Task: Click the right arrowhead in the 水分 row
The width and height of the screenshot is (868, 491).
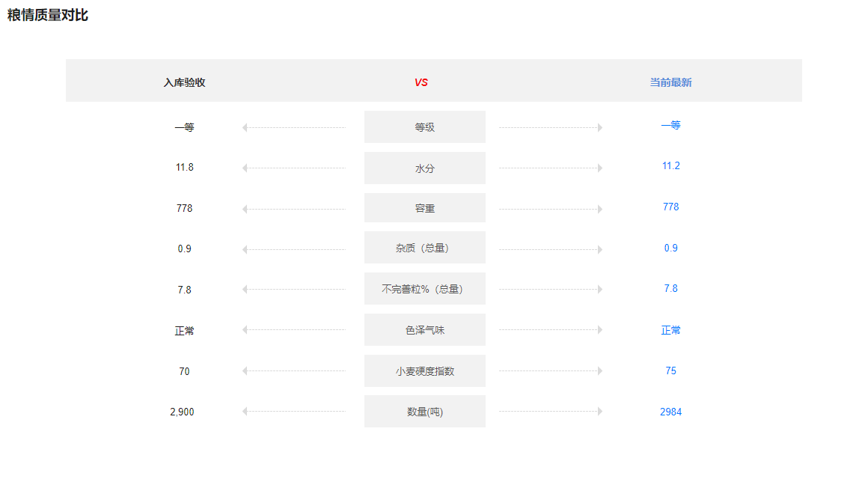Action: [x=600, y=168]
